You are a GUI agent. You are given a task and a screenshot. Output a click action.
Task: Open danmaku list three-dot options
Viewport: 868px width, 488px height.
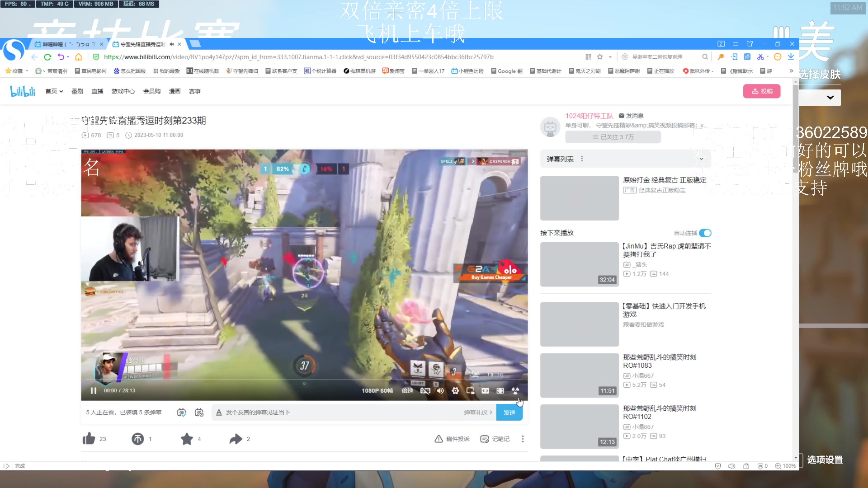582,159
